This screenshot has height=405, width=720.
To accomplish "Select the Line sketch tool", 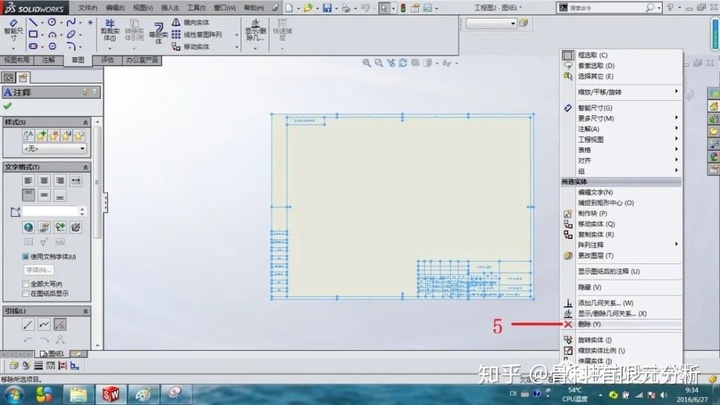I will 33,22.
